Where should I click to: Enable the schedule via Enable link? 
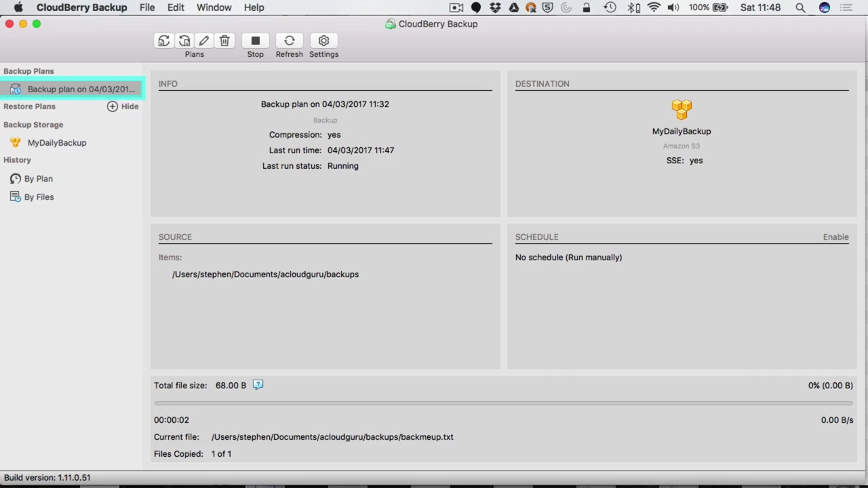[835, 237]
